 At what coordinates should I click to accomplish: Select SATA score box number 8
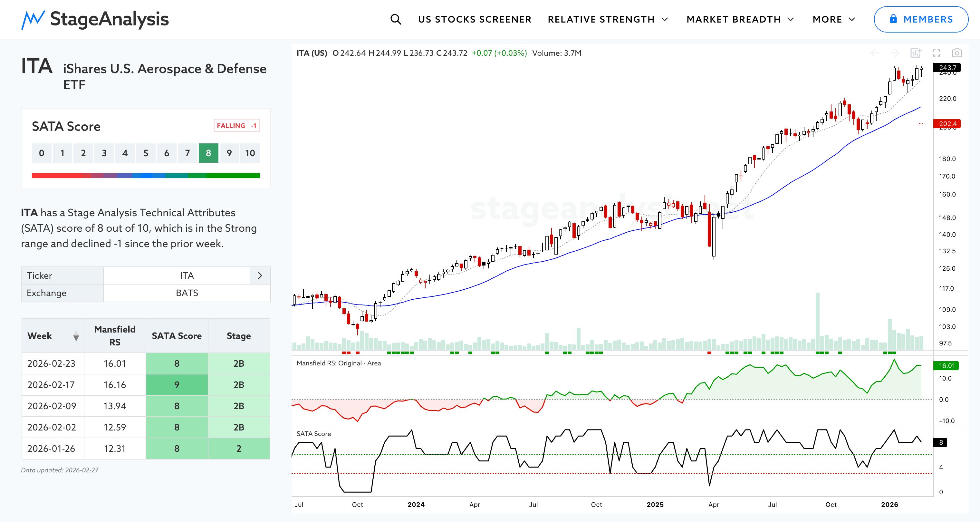point(208,153)
